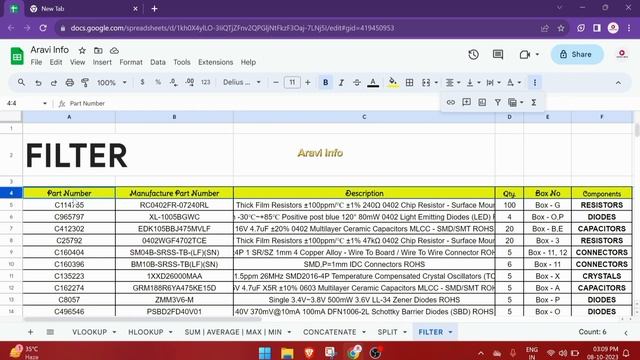Open all comments icon

tap(498, 54)
